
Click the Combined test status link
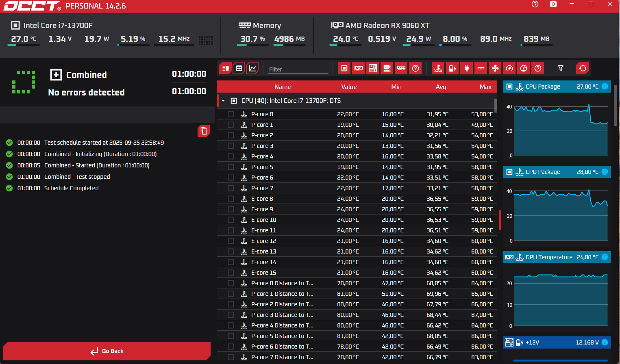pyautogui.click(x=87, y=75)
